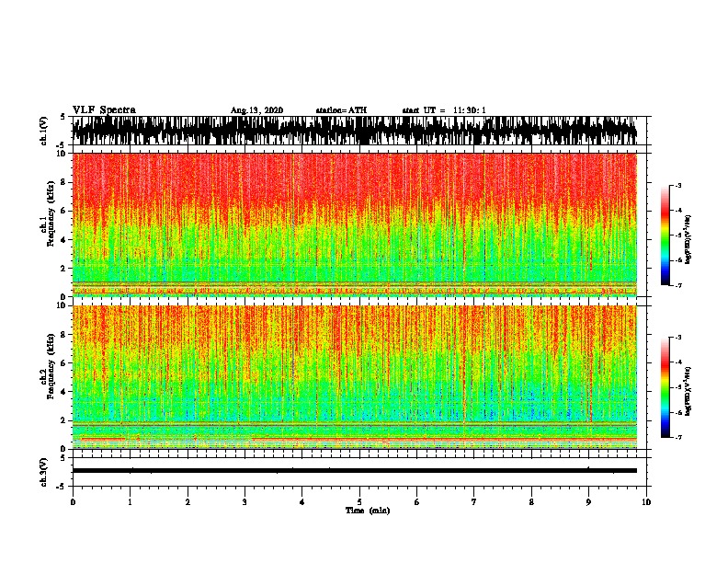
Task: Select the ch.2 spectrogram color scale bar
Action: [665, 387]
